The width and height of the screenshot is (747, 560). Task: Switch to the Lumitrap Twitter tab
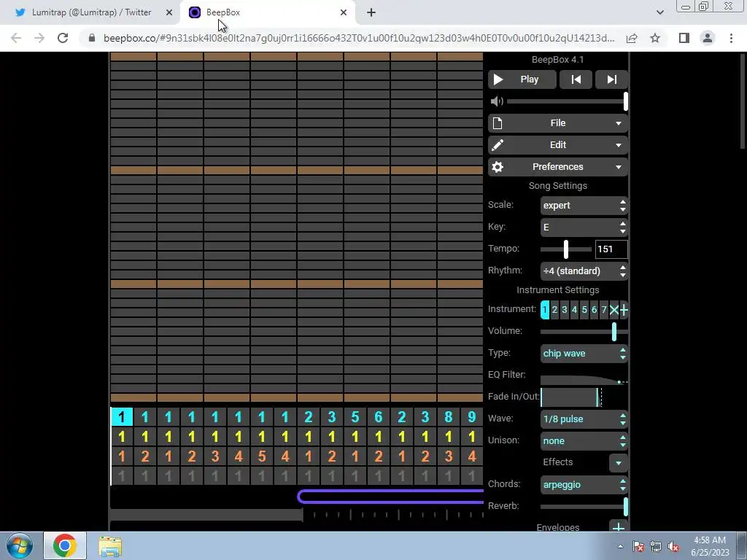[91, 12]
